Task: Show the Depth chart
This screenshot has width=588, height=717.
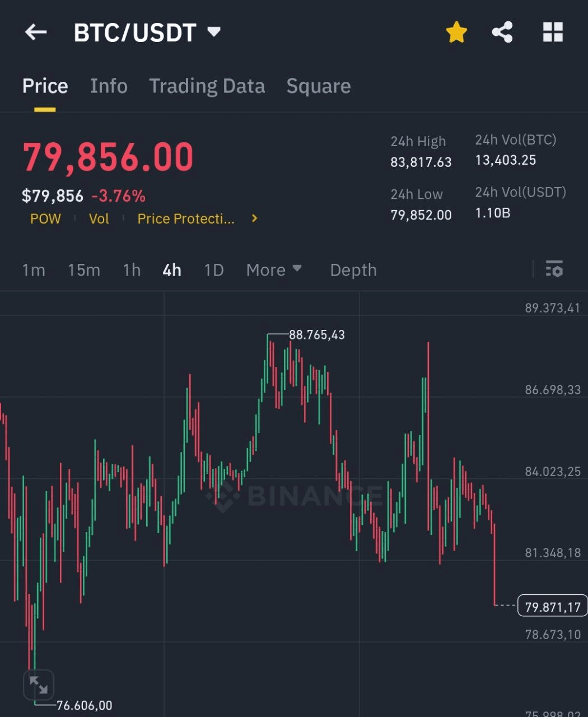Action: pyautogui.click(x=353, y=270)
